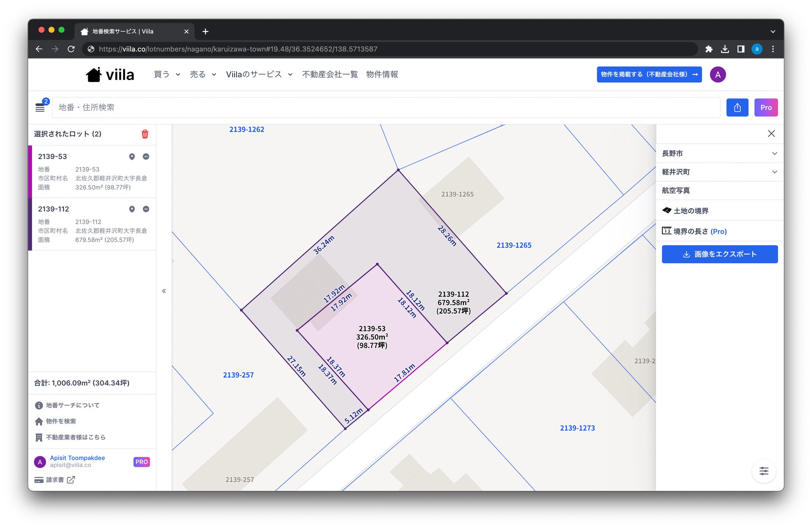Click the browser downloads icon
Screen dimensions: 812x528
725,49
